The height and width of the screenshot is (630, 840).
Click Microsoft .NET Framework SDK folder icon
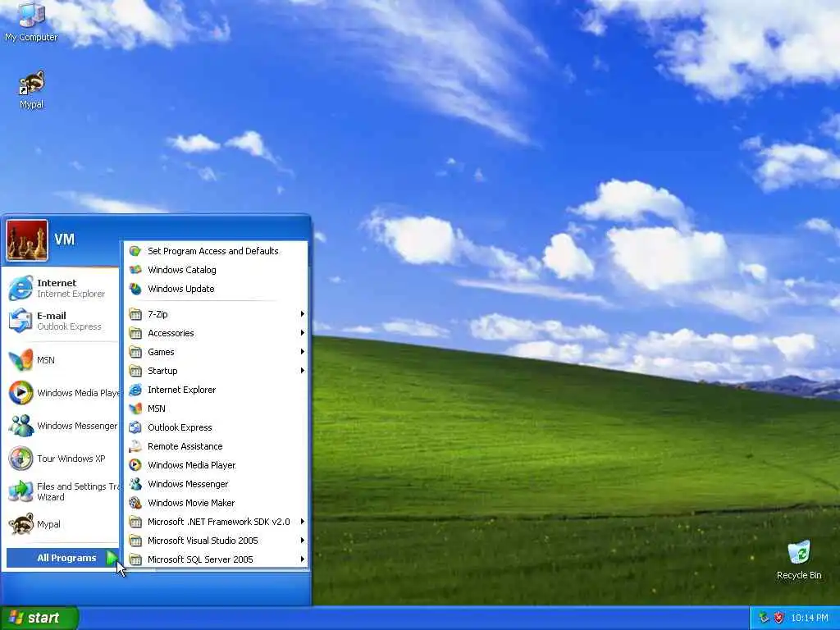[135, 522]
